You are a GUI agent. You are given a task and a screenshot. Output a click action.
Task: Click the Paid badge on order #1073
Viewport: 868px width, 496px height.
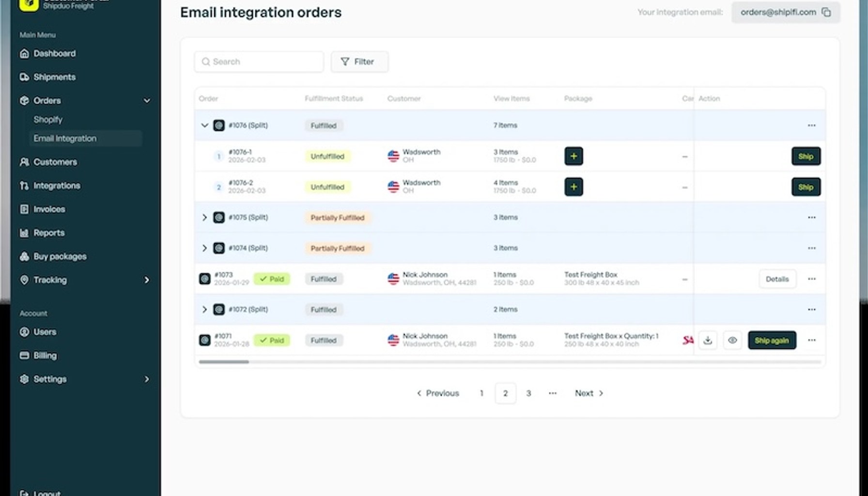(272, 279)
